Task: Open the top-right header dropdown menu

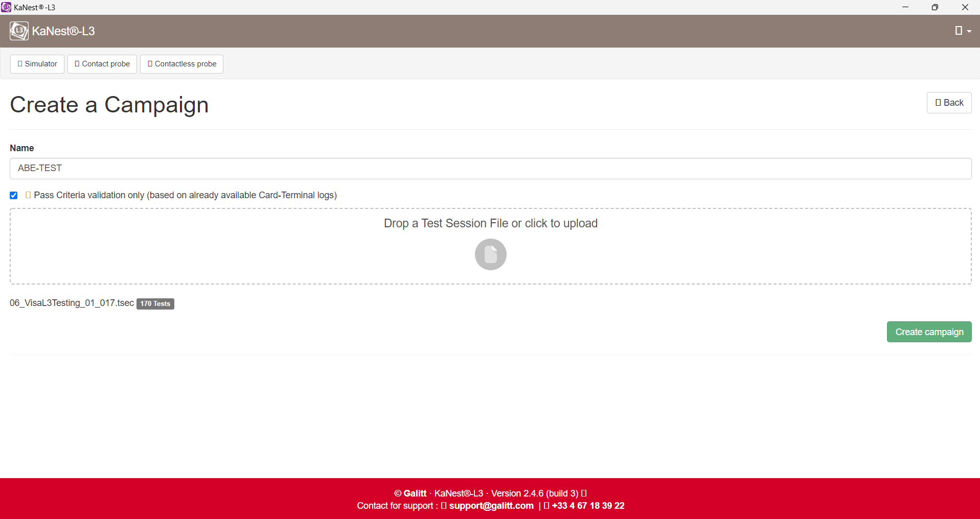Action: tap(963, 31)
